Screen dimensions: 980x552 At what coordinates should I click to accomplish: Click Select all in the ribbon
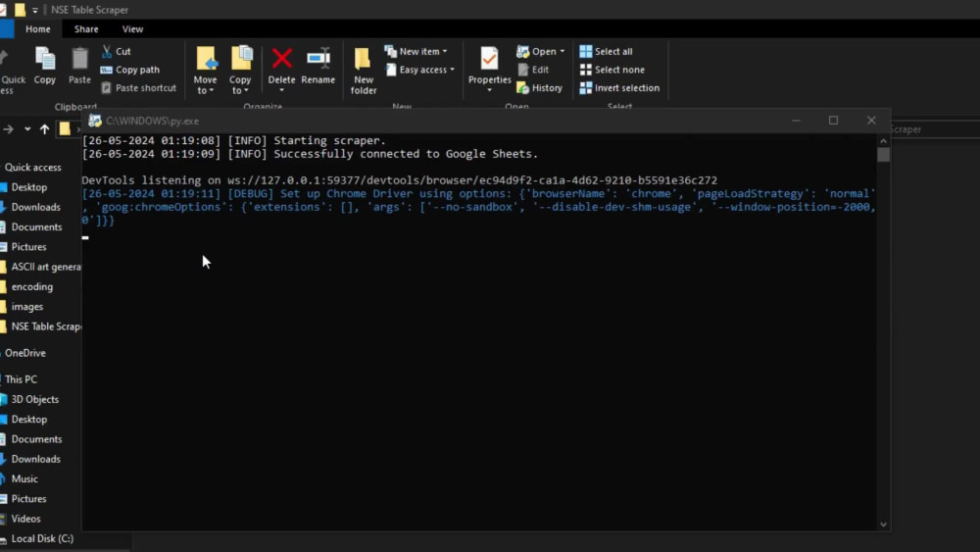click(606, 51)
